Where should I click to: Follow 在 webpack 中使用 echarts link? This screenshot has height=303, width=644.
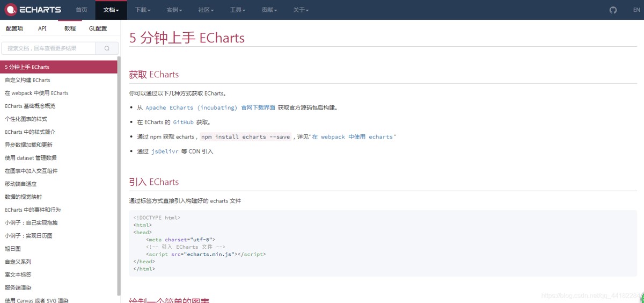[x=353, y=137]
